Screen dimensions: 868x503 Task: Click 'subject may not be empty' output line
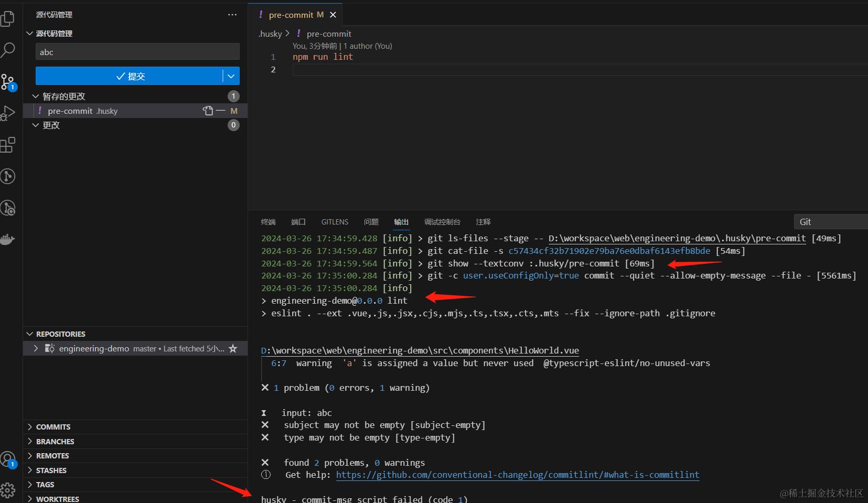pyautogui.click(x=385, y=425)
